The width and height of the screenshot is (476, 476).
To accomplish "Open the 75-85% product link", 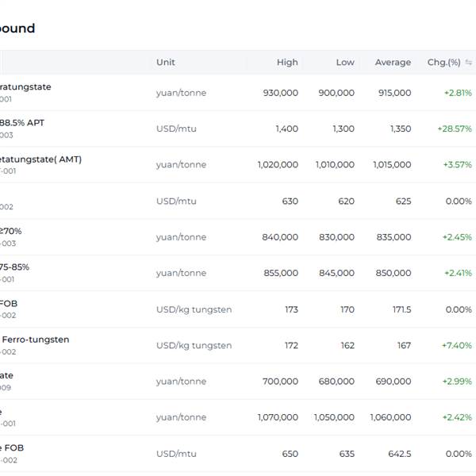I will point(15,267).
